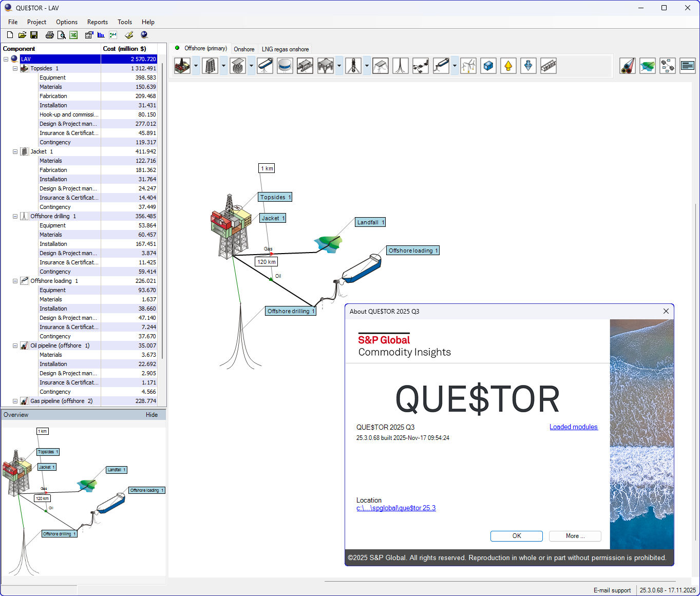
Task: Click OK in the About dialog
Action: point(516,536)
